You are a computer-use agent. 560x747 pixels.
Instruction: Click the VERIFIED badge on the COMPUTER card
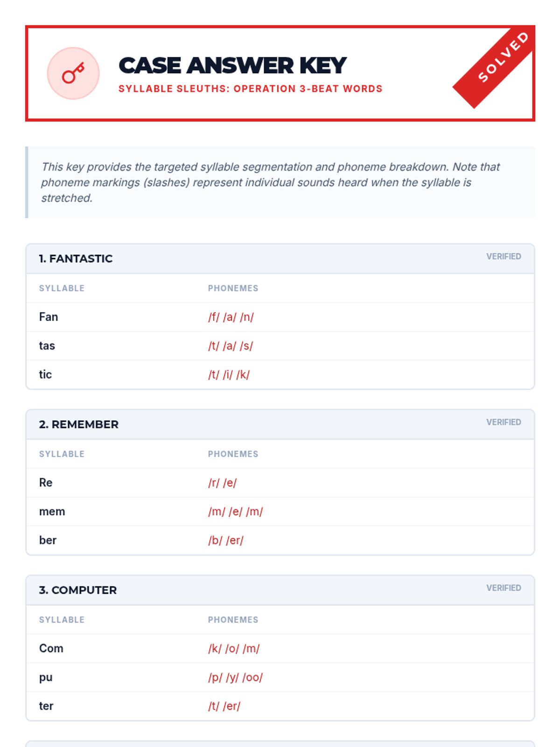(x=504, y=588)
